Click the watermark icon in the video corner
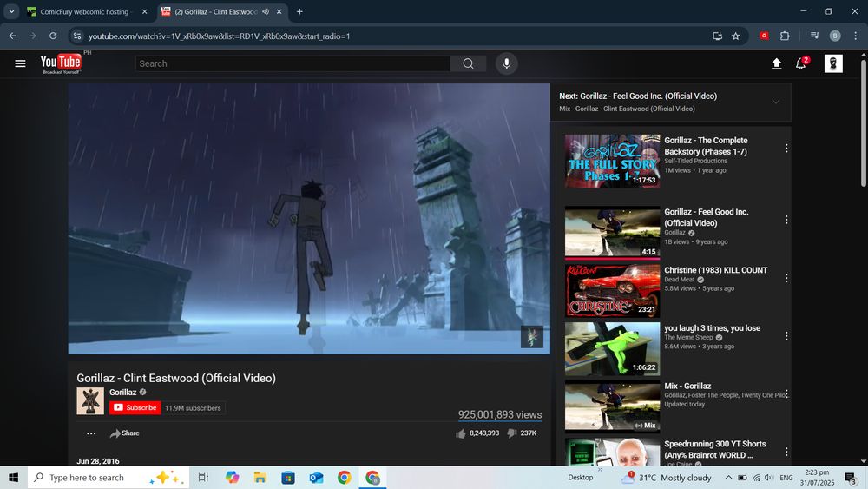The image size is (868, 489). pyautogui.click(x=532, y=337)
